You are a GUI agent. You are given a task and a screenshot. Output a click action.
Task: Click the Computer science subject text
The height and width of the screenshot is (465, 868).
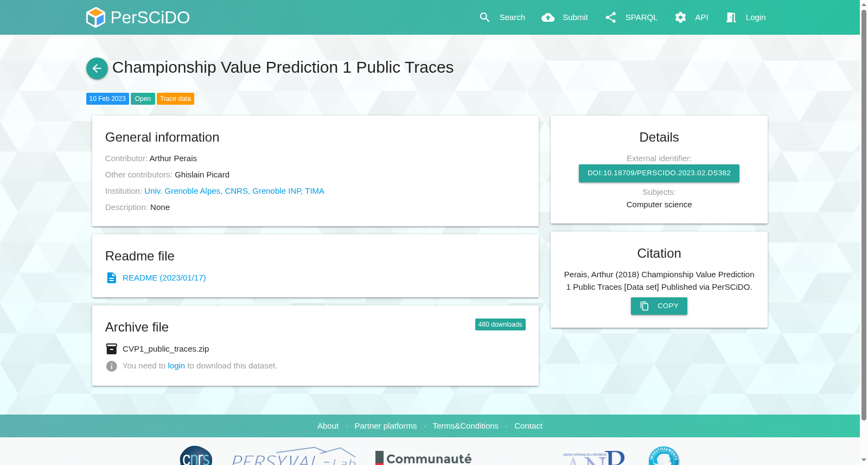pyautogui.click(x=659, y=205)
